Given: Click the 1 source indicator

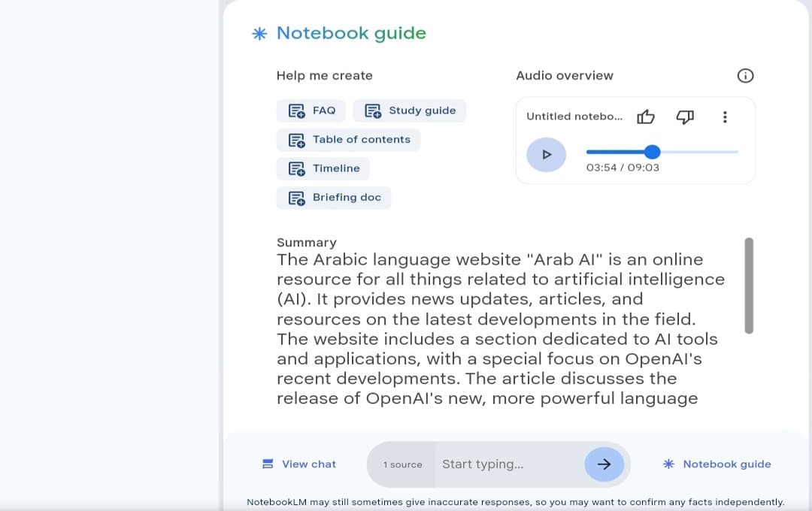Looking at the screenshot, I should [402, 465].
